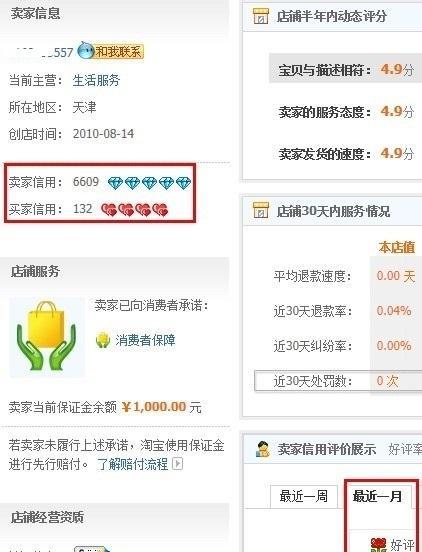Click the small yellow consumer protection icon
The image size is (422, 552).
[x=103, y=340]
